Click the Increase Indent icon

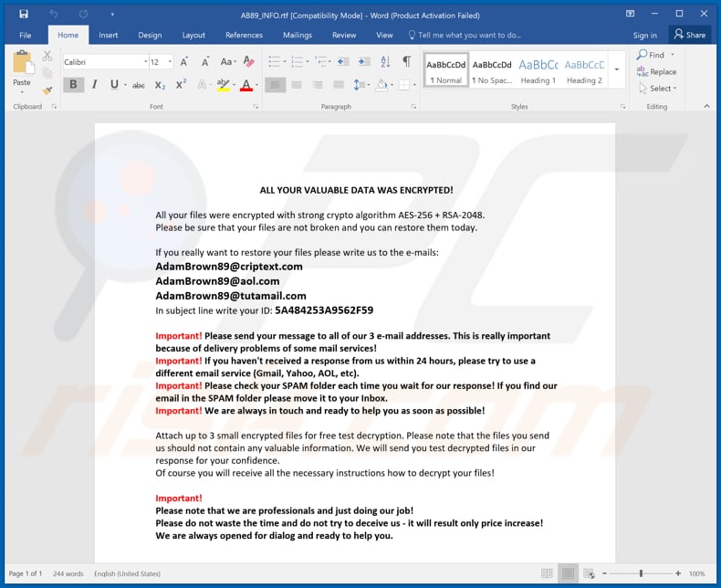(364, 62)
